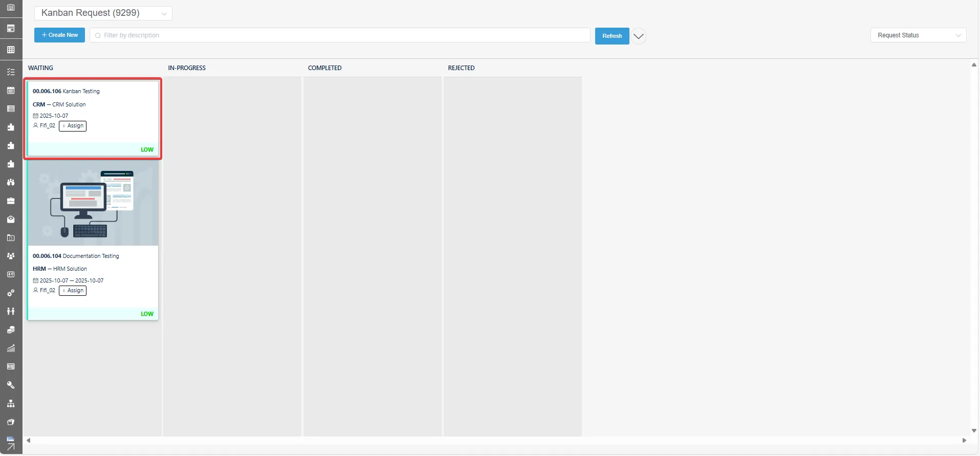Open the news list icon in the sidebar
Image resolution: width=980 pixels, height=456 pixels.
tap(11, 367)
